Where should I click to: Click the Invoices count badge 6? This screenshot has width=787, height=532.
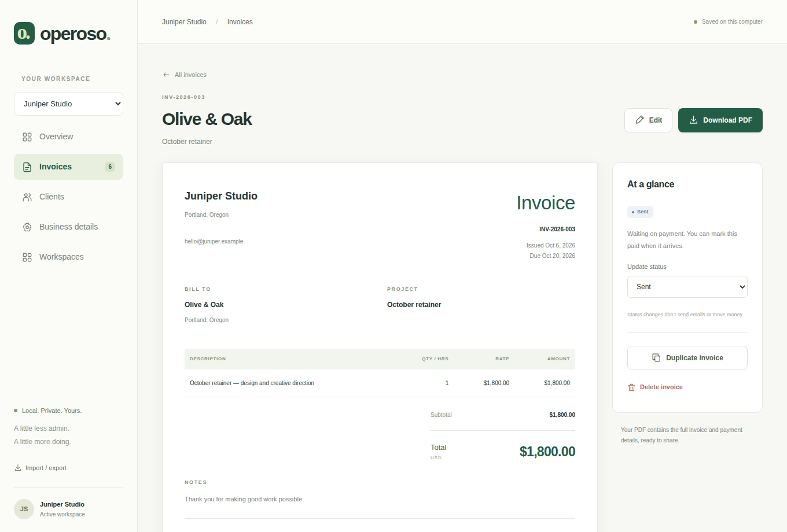pos(110,167)
